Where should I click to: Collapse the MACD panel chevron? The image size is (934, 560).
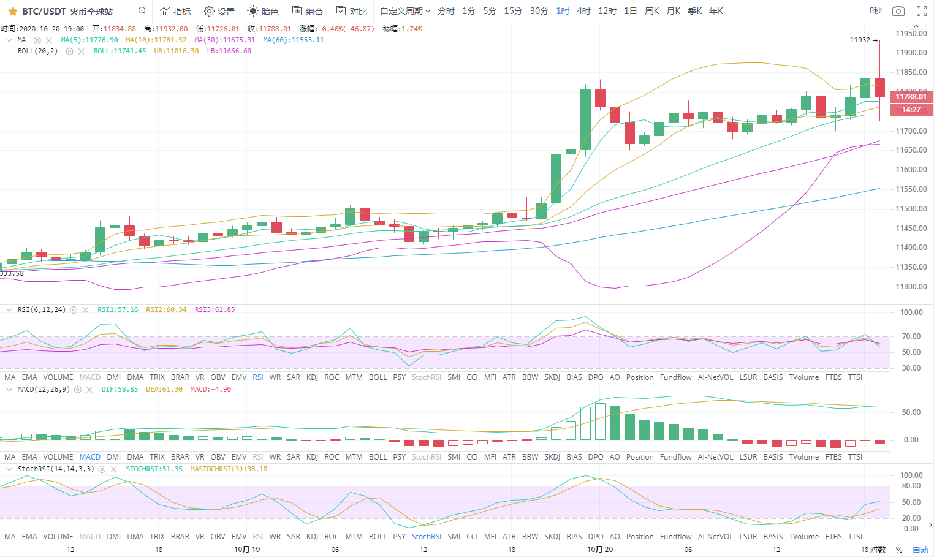(9, 390)
